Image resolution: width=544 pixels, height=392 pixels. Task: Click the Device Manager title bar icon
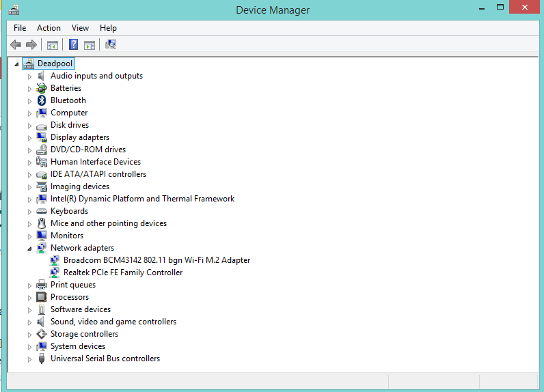[14, 10]
